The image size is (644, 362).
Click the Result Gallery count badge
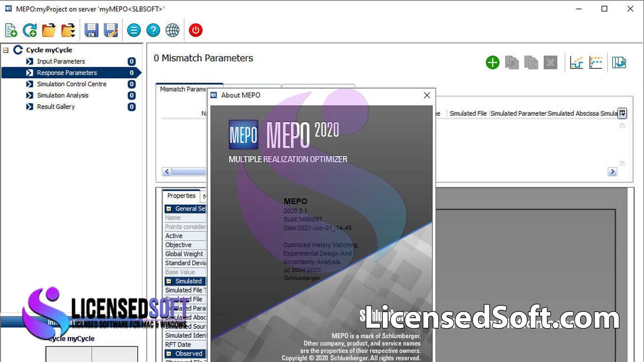coord(132,107)
